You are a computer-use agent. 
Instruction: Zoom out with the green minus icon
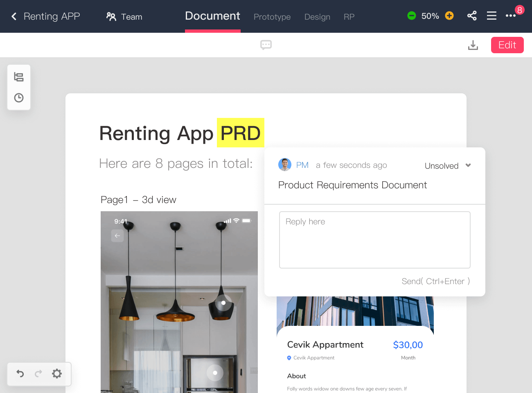pos(412,16)
